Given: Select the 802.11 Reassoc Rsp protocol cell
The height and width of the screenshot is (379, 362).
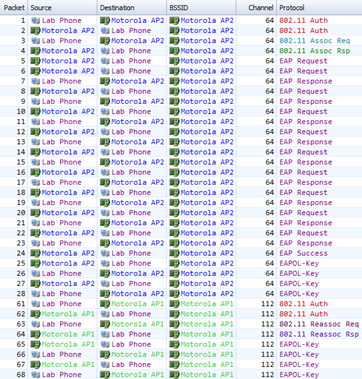Looking at the screenshot, I should (x=319, y=334).
